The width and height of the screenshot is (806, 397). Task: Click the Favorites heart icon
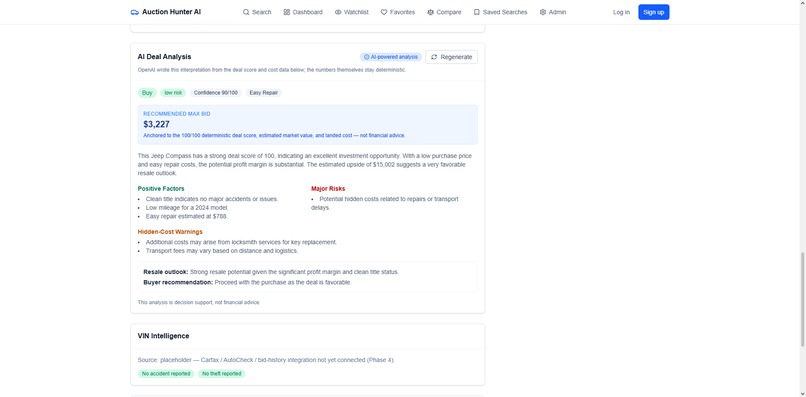[x=384, y=12]
